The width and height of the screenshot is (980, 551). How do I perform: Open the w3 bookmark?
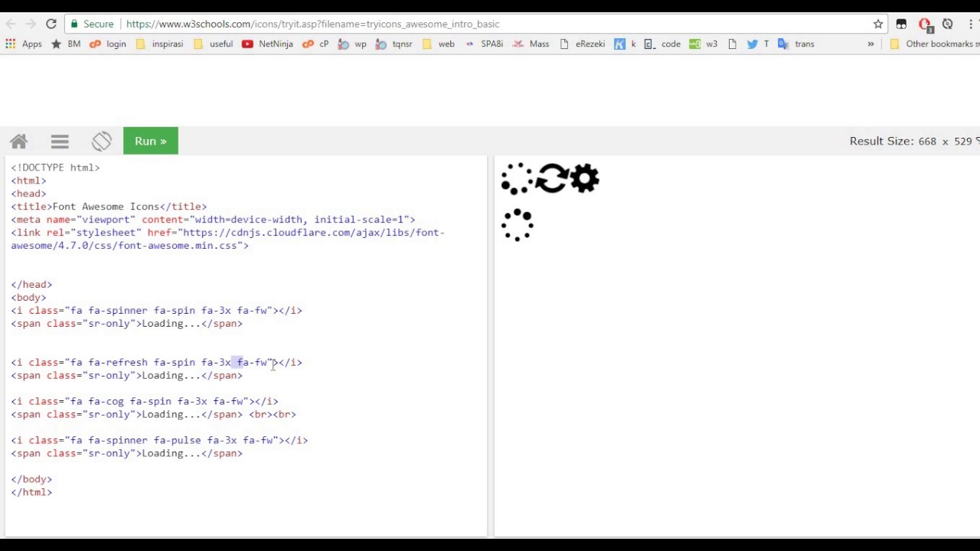point(704,44)
